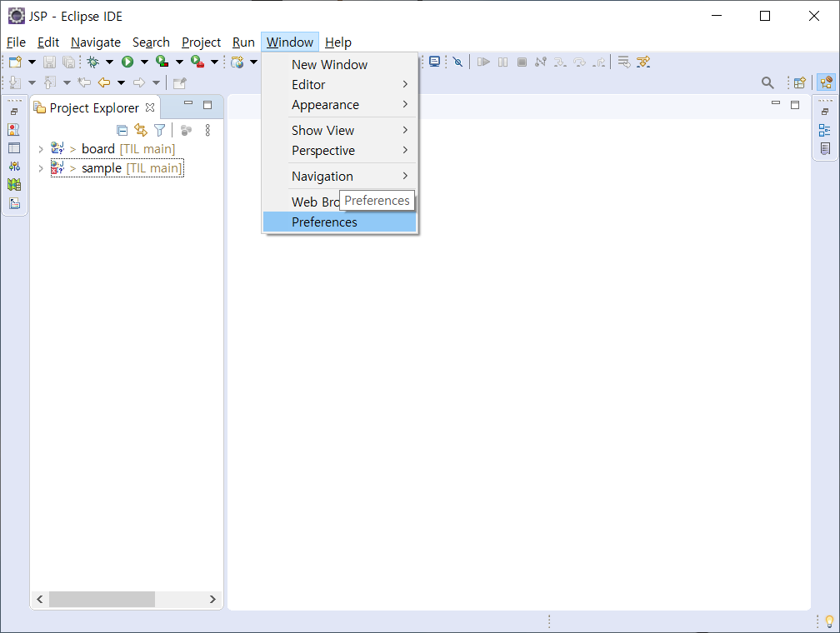Choose Preferences in the Window menu
The width and height of the screenshot is (840, 633).
pyautogui.click(x=340, y=222)
